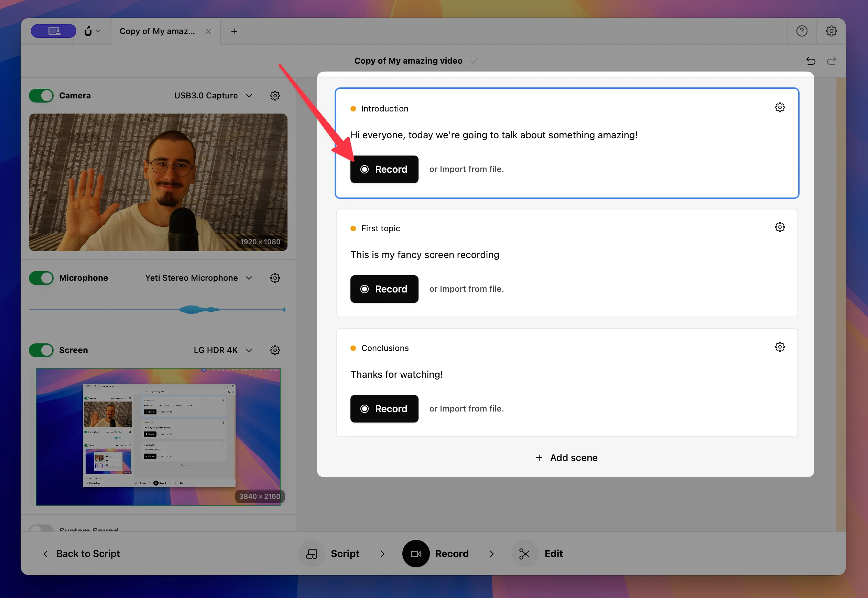Click the scrollbar at right edge of scene list
The width and height of the screenshot is (868, 598).
coord(840,304)
